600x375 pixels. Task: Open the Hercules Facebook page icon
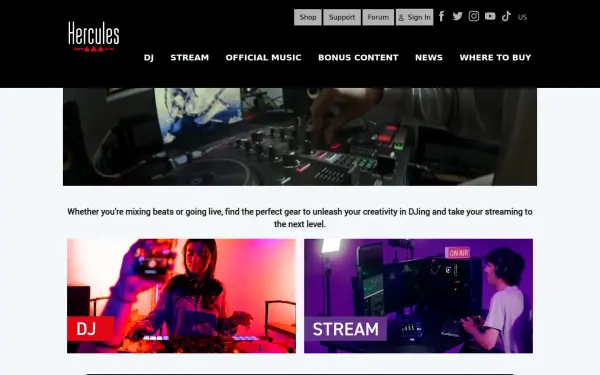coord(442,16)
